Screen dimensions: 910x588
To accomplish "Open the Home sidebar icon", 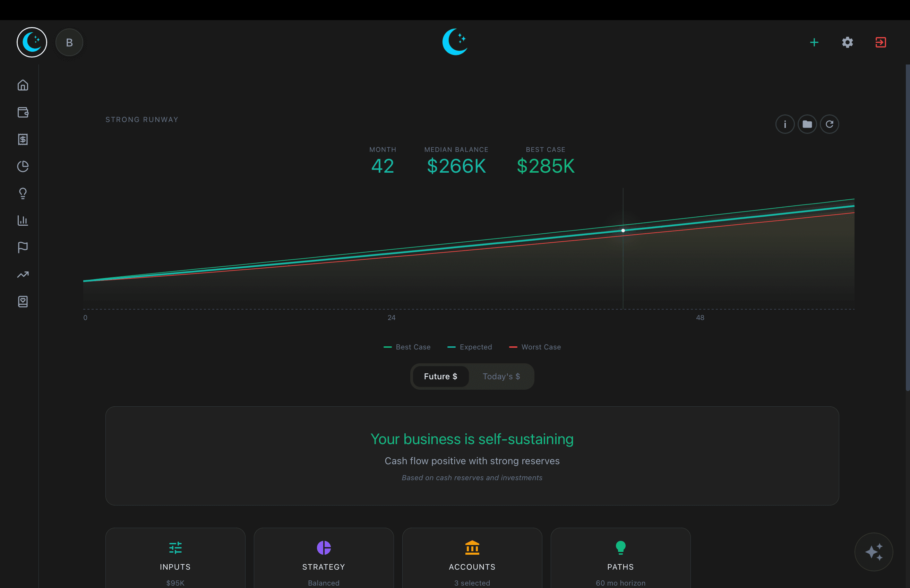I will click(23, 85).
